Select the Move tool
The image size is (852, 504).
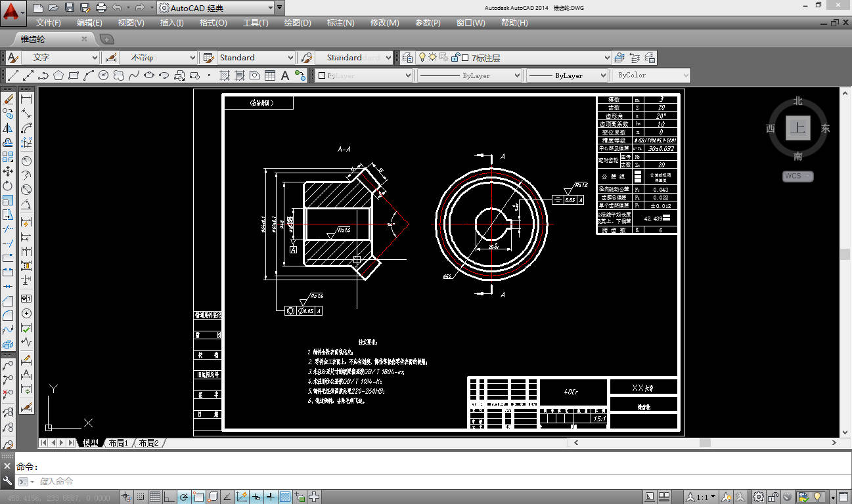[9, 171]
